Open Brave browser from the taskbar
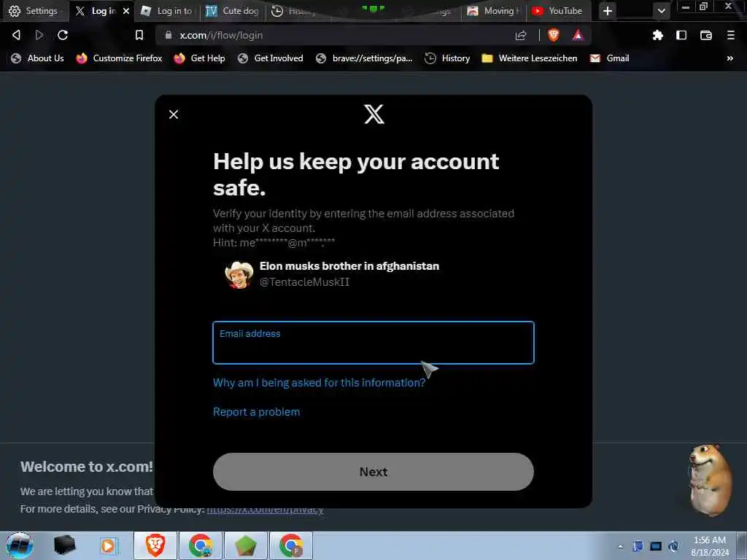Viewport: 747px width, 560px height. (x=155, y=545)
